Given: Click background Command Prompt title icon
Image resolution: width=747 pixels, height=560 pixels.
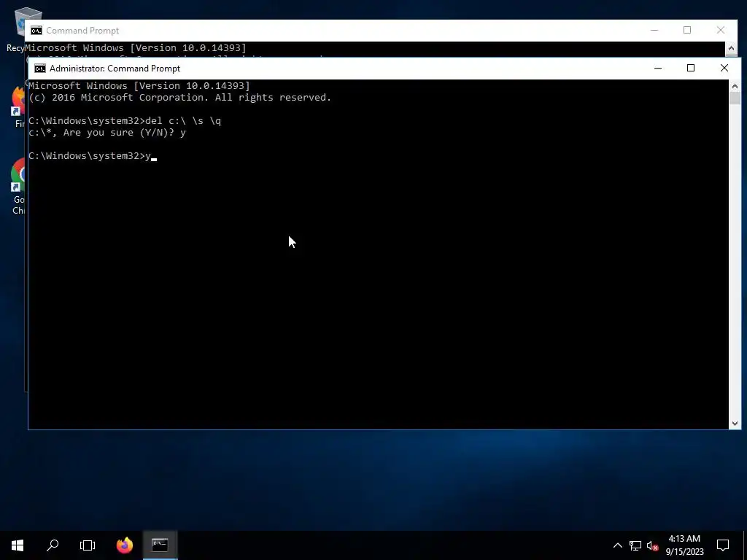Looking at the screenshot, I should pyautogui.click(x=36, y=31).
